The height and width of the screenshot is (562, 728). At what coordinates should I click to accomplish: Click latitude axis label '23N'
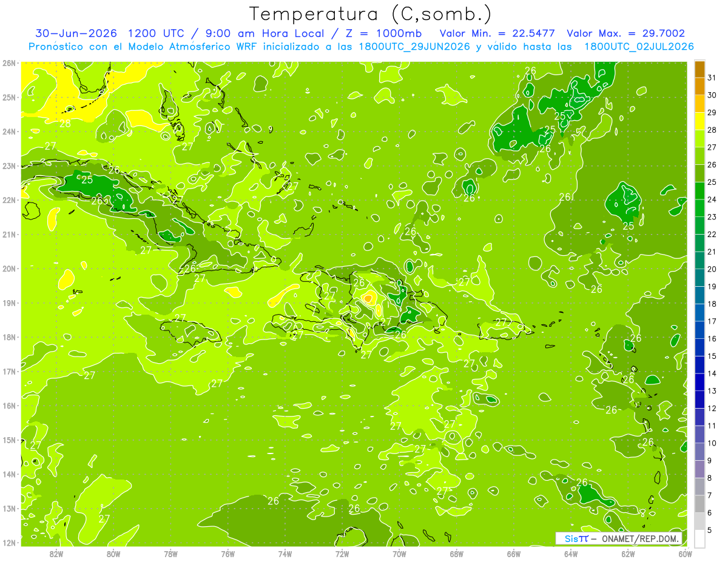point(10,166)
